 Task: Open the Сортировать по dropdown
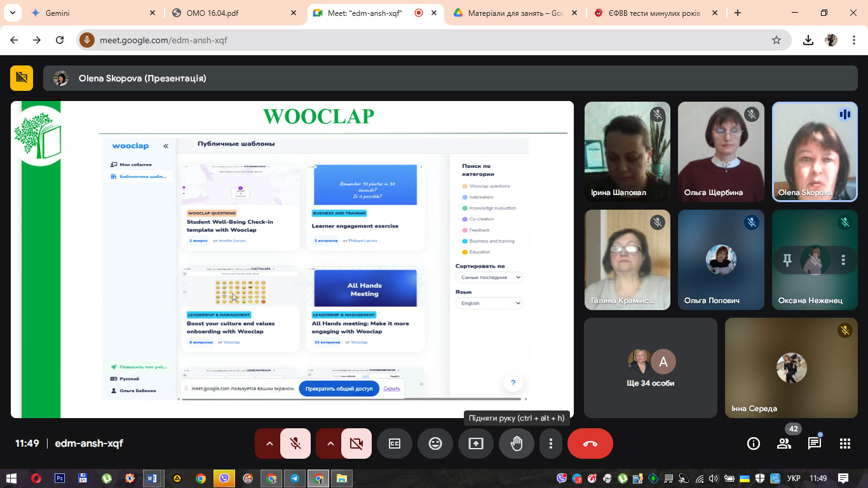pos(489,278)
